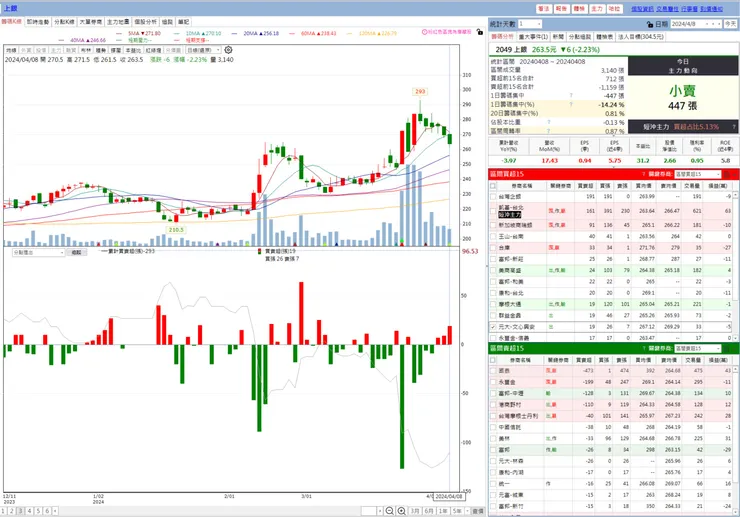
Task: Click the lock icon above the chart
Action: tap(479, 32)
